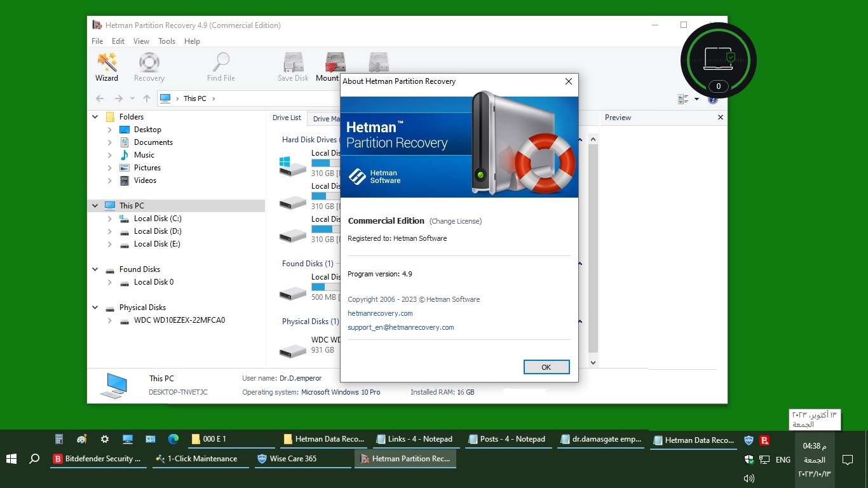This screenshot has width=868, height=488.
Task: Click the drive list vertical scrollbar
Action: (x=593, y=248)
